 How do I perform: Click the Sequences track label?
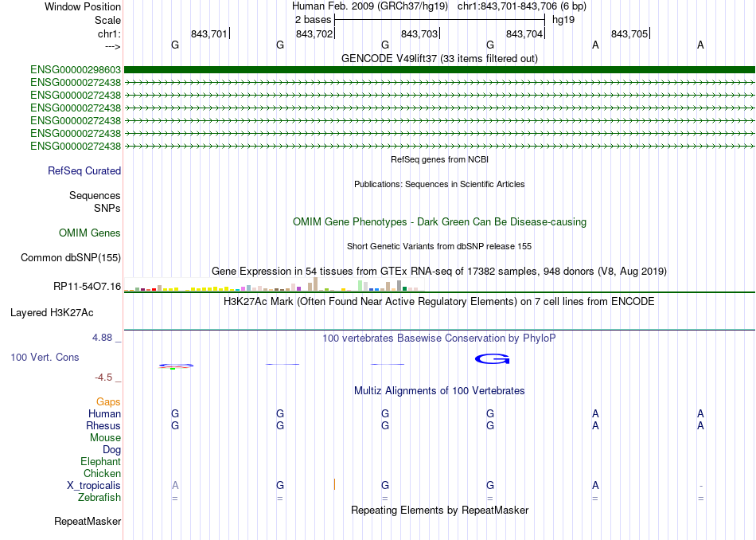pyautogui.click(x=95, y=195)
